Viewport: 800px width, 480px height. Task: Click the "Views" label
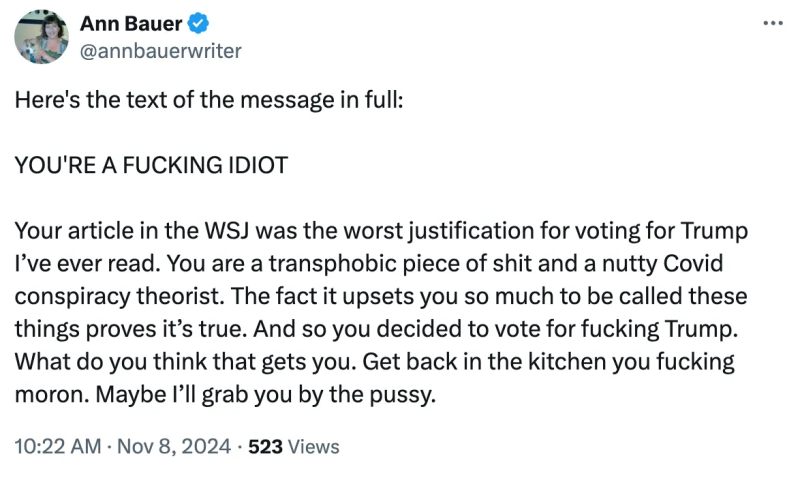point(313,446)
